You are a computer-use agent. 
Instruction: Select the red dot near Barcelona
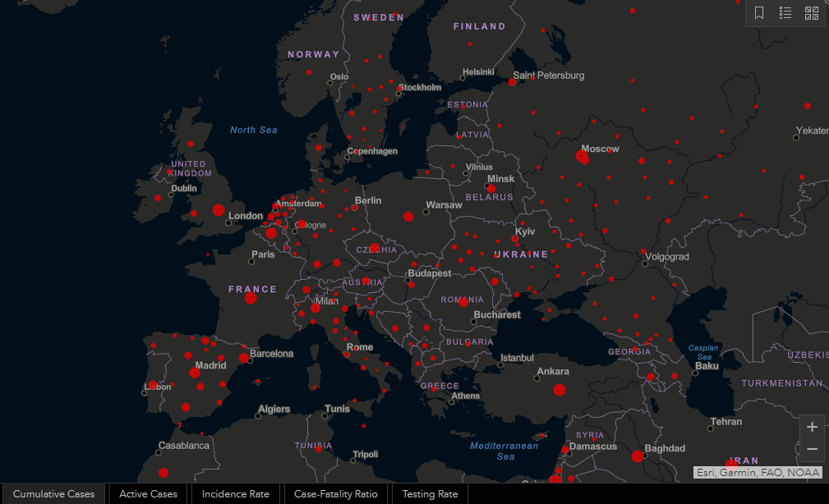pos(244,358)
